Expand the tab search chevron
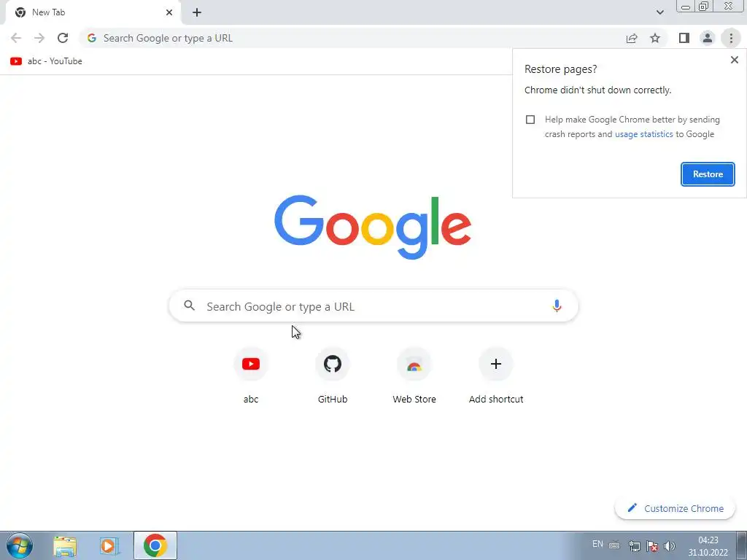 click(659, 12)
